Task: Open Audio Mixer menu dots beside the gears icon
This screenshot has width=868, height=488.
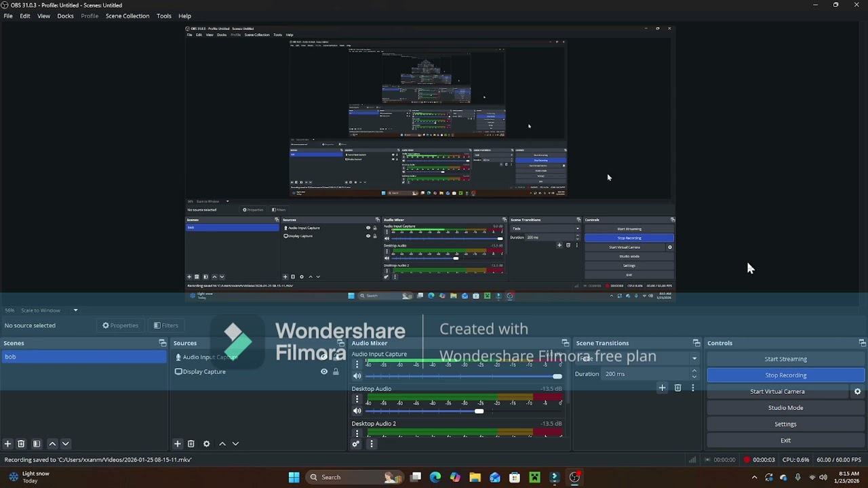Action: (371, 444)
